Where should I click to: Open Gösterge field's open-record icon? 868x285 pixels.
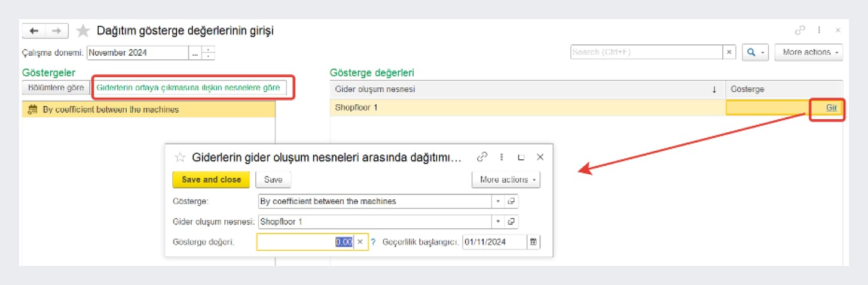pos(511,201)
